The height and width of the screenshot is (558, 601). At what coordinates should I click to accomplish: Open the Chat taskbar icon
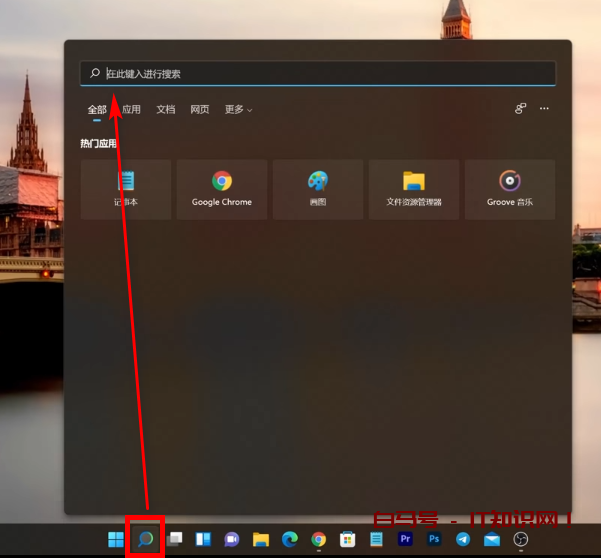[232, 540]
